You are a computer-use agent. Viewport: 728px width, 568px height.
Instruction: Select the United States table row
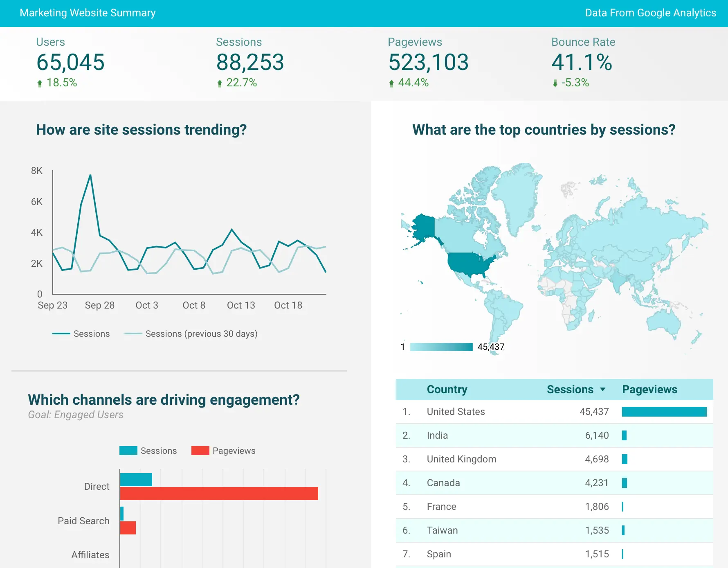click(x=456, y=412)
